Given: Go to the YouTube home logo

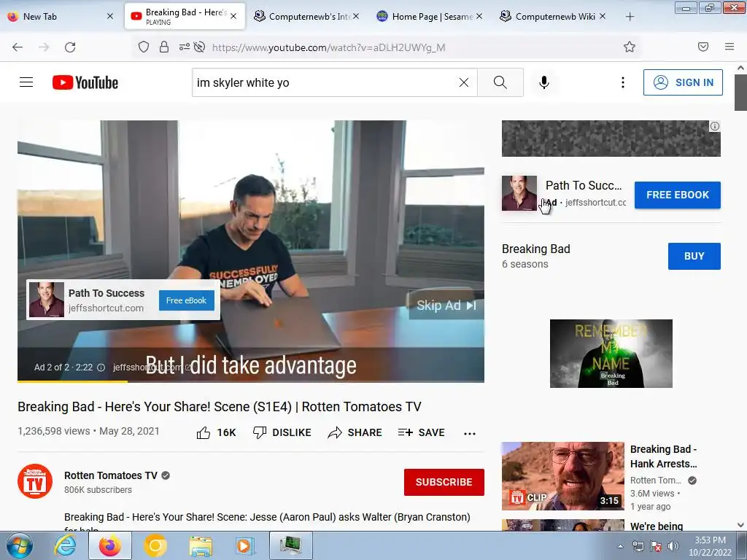Looking at the screenshot, I should 85,82.
